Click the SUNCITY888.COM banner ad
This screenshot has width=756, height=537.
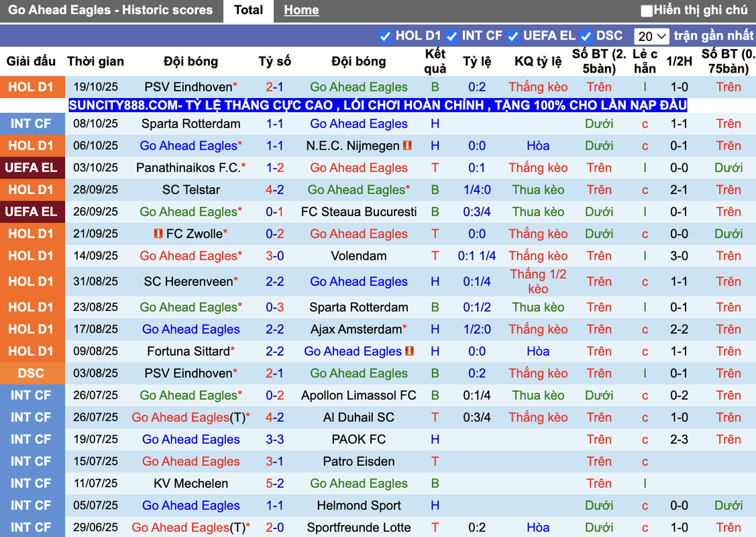click(378, 105)
